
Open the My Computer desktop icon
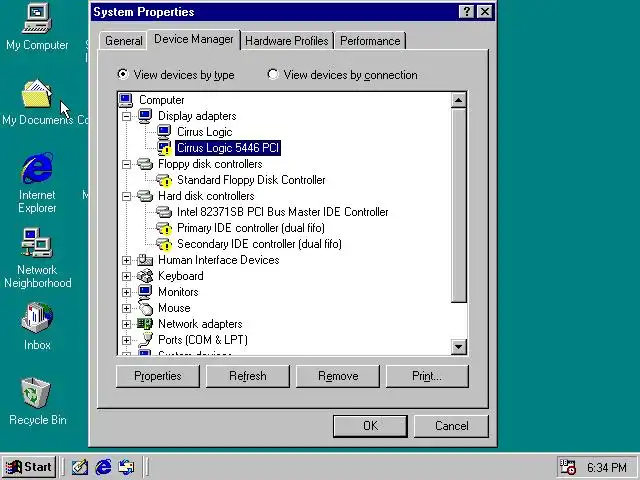37,18
